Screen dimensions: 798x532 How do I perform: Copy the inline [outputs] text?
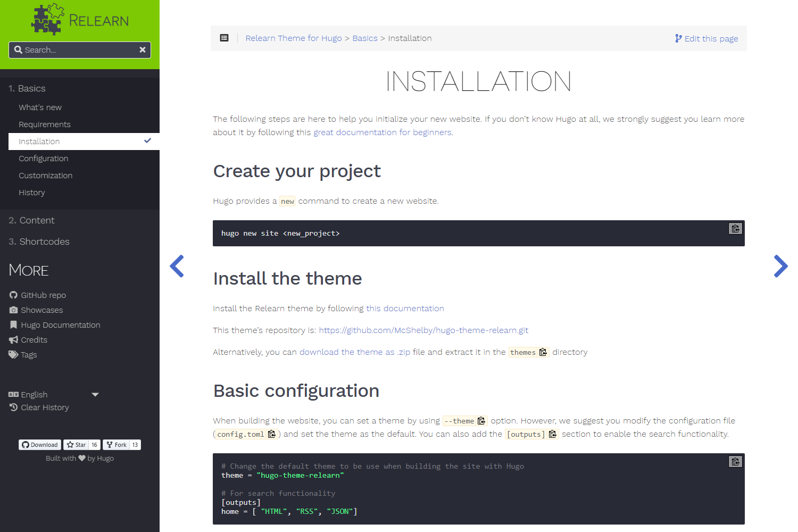[x=553, y=434]
